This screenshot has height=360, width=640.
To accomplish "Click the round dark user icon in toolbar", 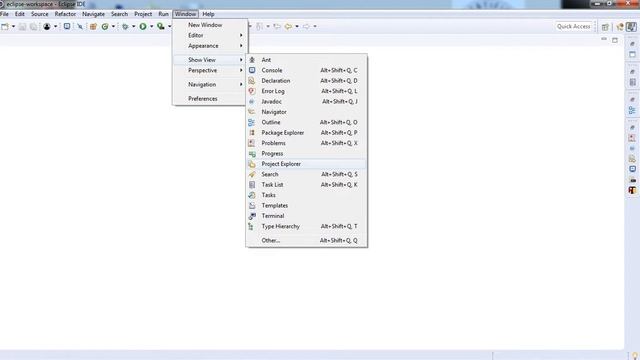I will pos(47,27).
